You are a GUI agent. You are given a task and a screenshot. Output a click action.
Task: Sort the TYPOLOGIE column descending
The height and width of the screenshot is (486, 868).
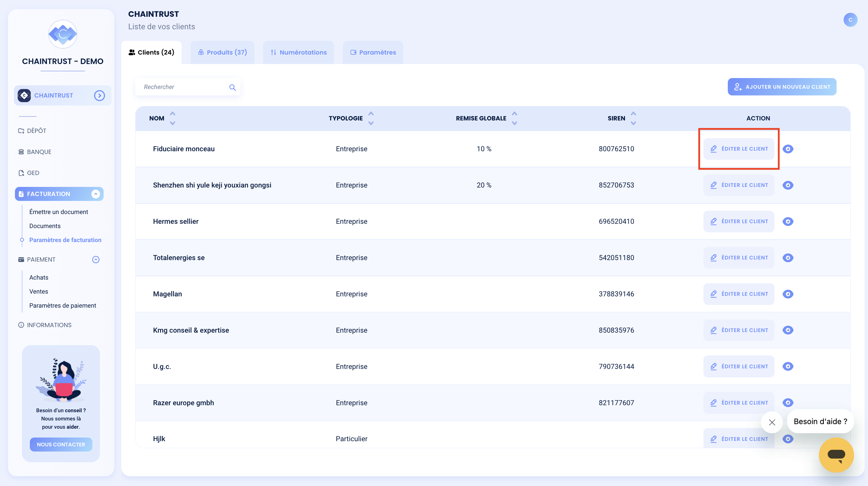(x=371, y=123)
